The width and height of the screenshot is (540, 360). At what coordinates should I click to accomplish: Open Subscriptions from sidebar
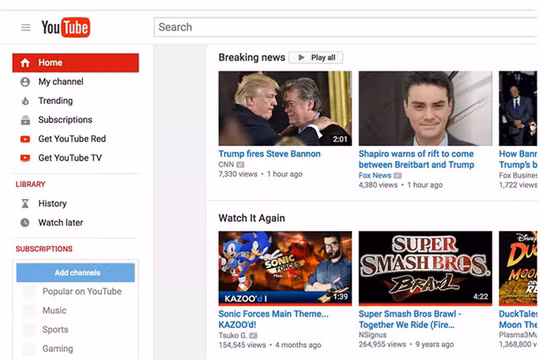(x=75, y=120)
